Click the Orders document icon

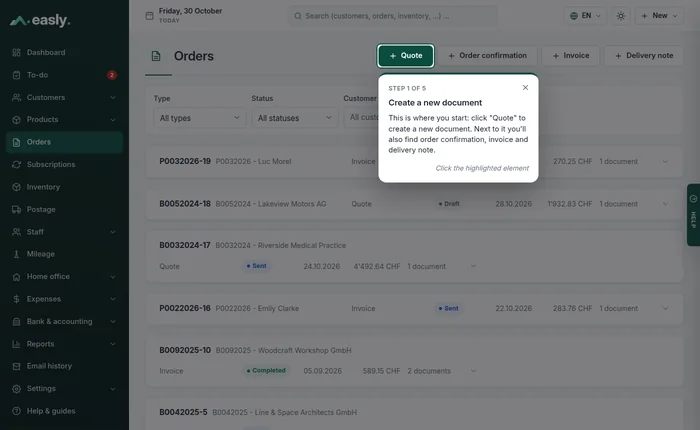[x=156, y=56]
